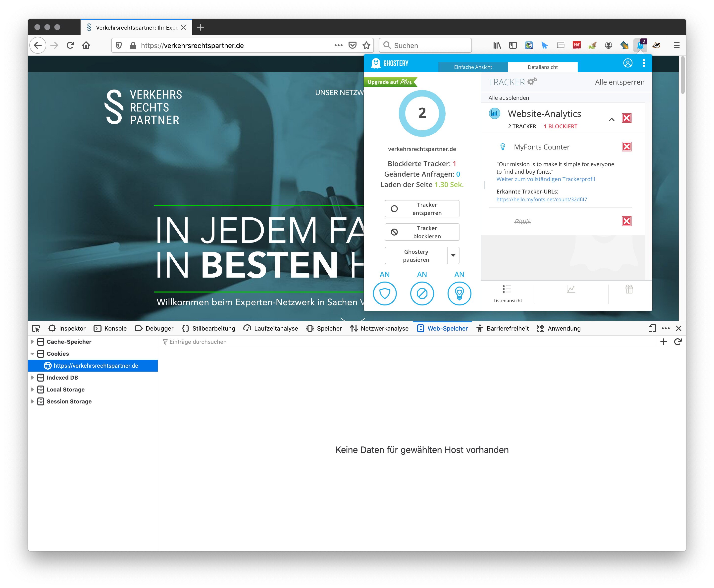Toggle block for MyFonts Counter tracker
Image resolution: width=714 pixels, height=588 pixels.
click(627, 147)
